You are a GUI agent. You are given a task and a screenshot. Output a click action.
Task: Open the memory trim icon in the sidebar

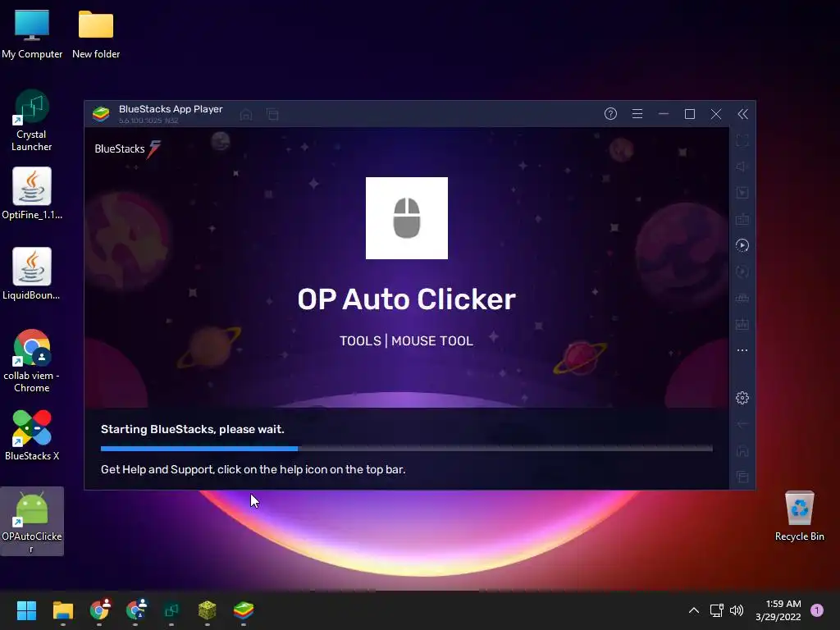pyautogui.click(x=742, y=298)
